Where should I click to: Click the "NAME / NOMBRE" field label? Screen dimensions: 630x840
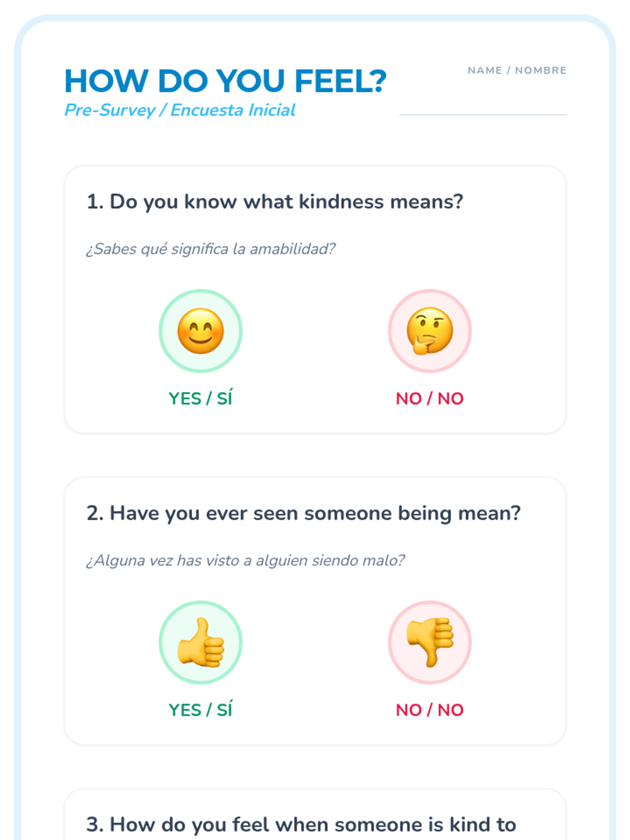[x=517, y=70]
